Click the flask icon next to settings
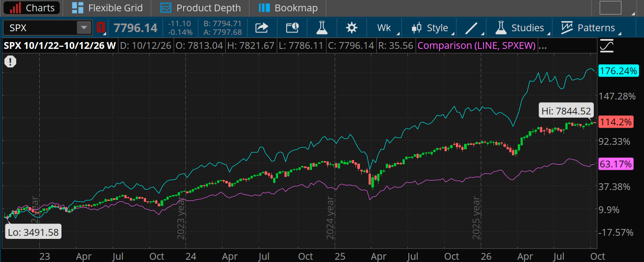 point(322,28)
